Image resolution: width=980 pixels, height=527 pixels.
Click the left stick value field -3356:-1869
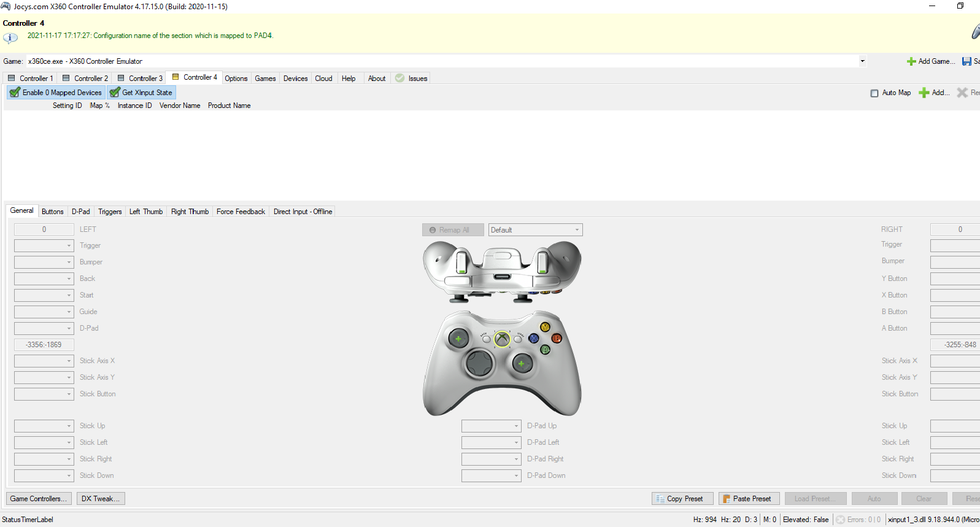tap(44, 345)
